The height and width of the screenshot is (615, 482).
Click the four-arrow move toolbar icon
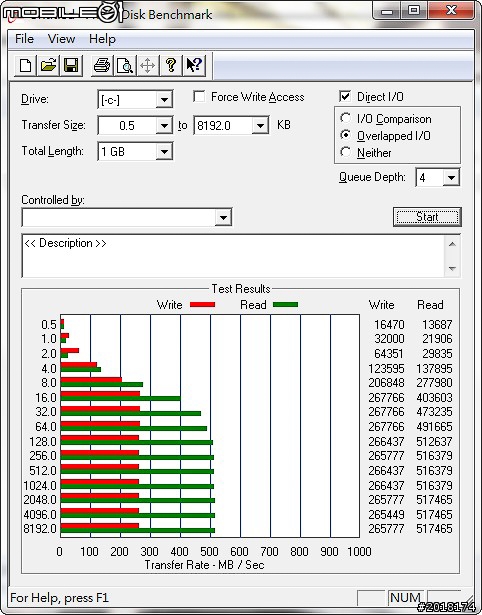pos(147,65)
